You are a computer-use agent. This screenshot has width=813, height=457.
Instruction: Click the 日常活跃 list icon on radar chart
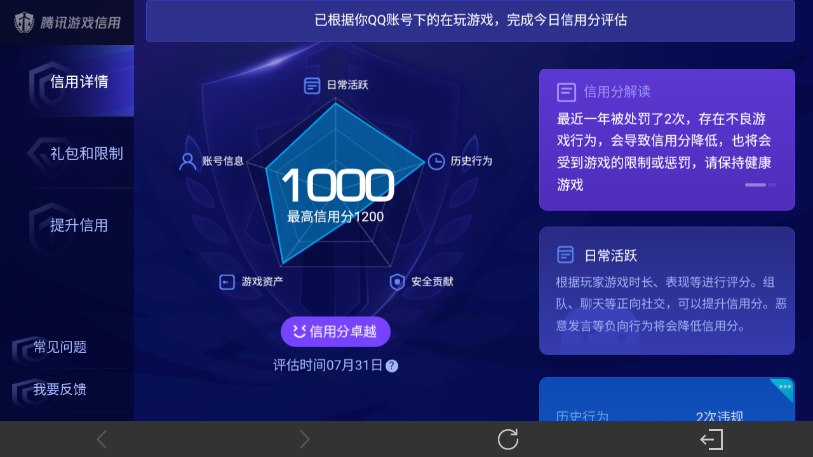[x=312, y=85]
